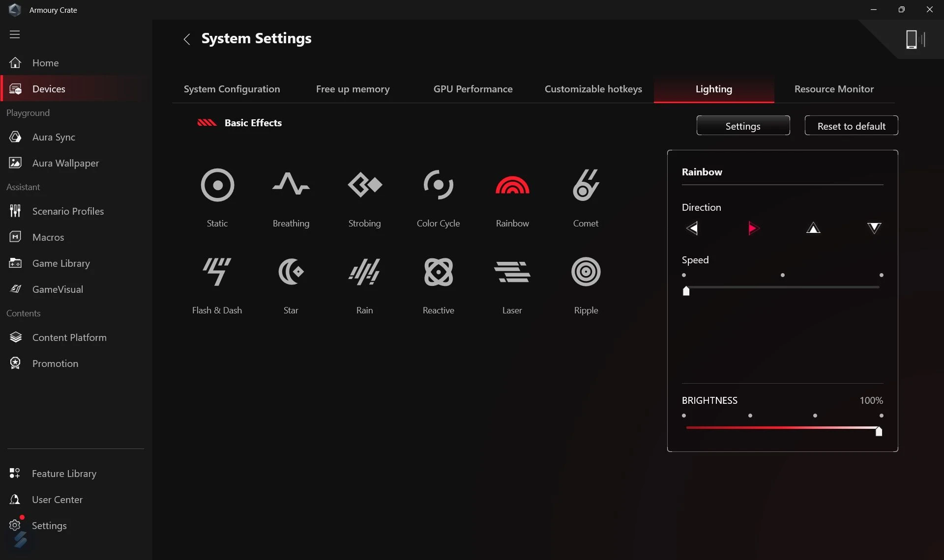Image resolution: width=944 pixels, height=560 pixels.
Task: Open Content Platform
Action: 76,337
